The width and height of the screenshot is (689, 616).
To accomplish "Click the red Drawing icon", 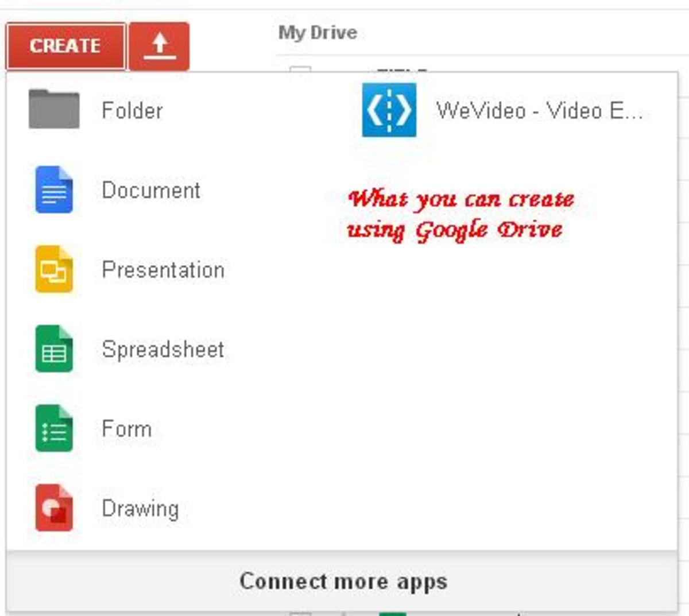I will pos(55,507).
